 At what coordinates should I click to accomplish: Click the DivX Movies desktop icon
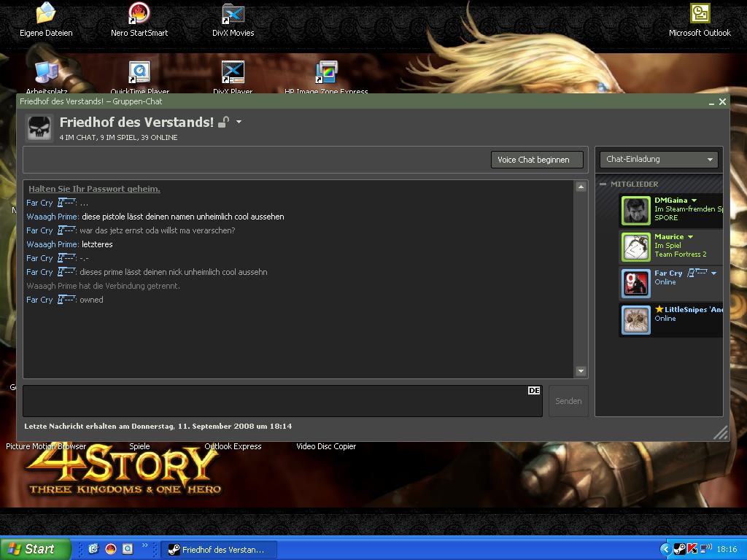[x=233, y=14]
